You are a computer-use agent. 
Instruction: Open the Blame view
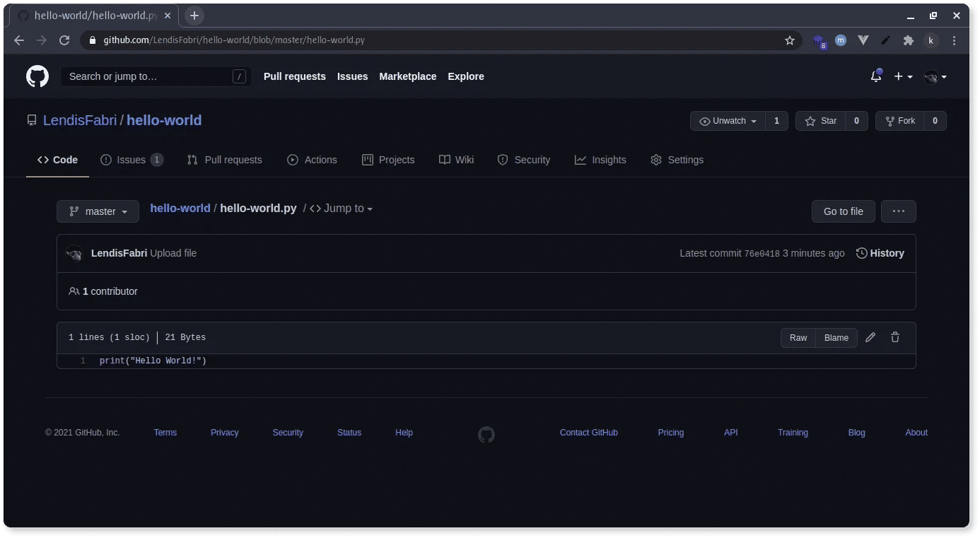tap(836, 338)
